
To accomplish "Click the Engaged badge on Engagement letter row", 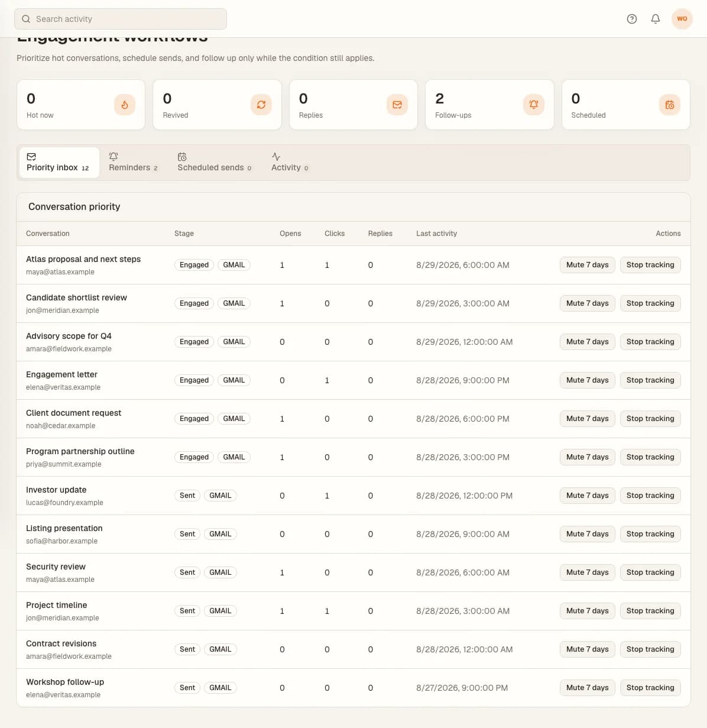I will [194, 380].
